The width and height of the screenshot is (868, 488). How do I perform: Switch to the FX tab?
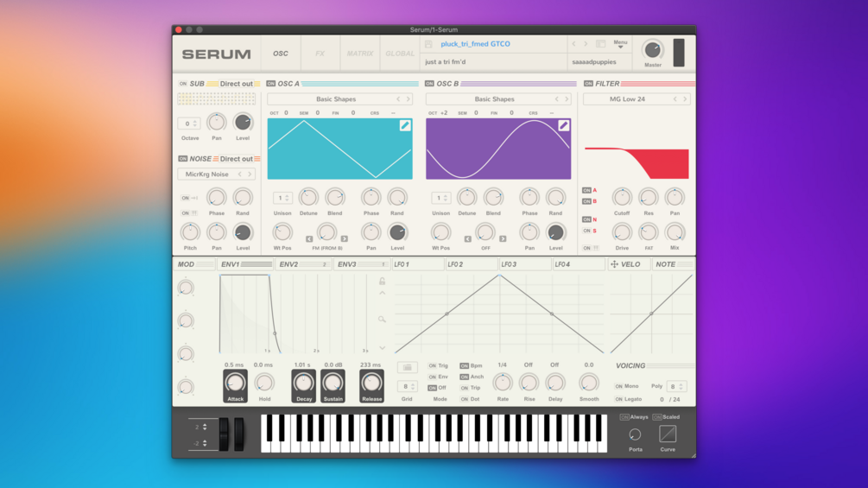pos(320,54)
